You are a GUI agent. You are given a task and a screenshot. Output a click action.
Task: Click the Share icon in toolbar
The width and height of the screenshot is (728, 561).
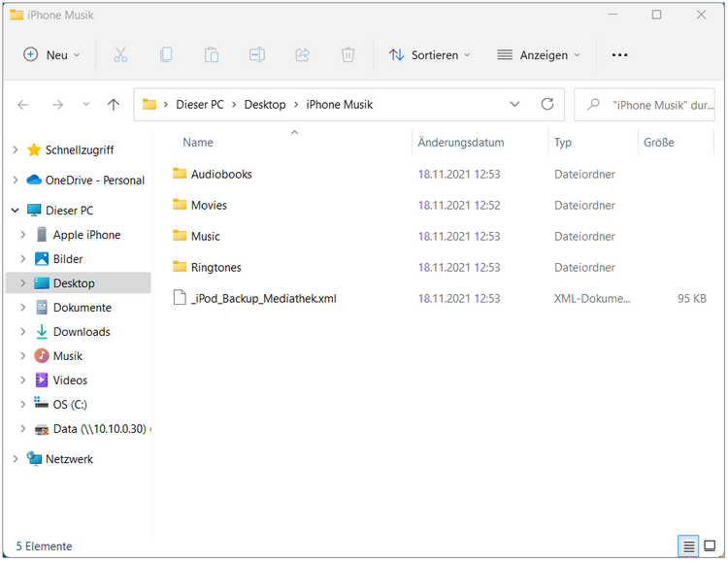[x=302, y=54]
